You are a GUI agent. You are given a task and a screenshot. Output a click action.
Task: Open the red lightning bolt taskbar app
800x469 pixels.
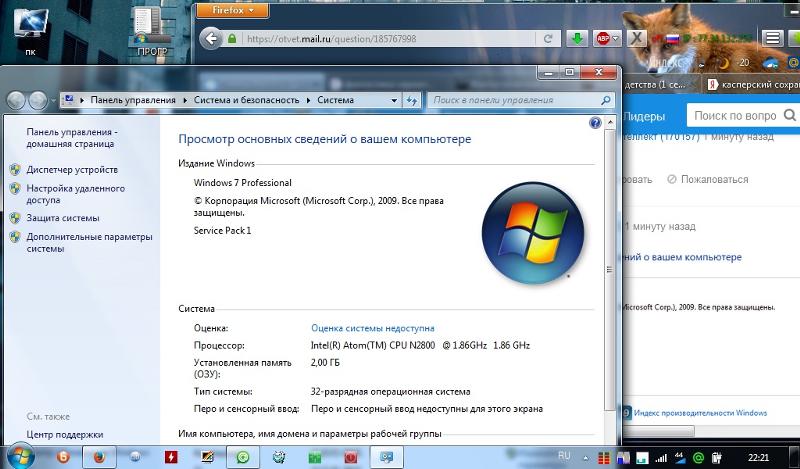[170, 457]
